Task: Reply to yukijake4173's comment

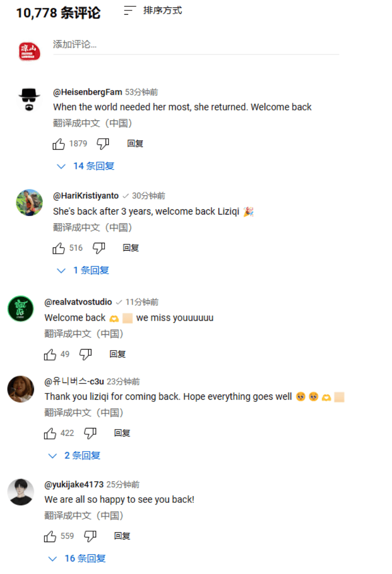Action: [122, 536]
